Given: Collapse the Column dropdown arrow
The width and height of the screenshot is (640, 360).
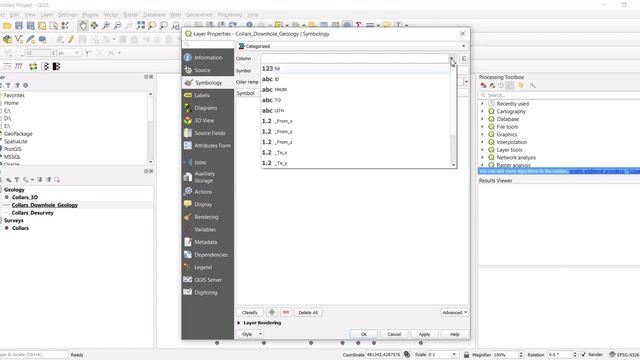Looking at the screenshot, I should tap(452, 59).
